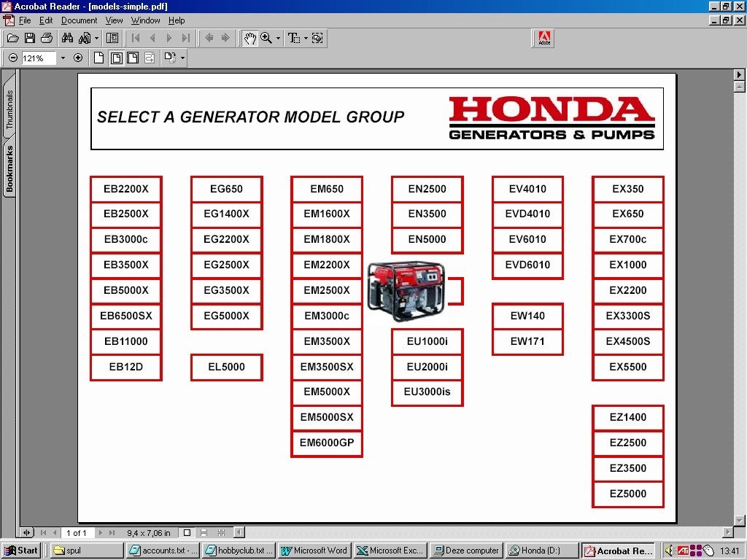Click the volume speaker tray icon
The width and height of the screenshot is (747, 560).
pyautogui.click(x=670, y=551)
